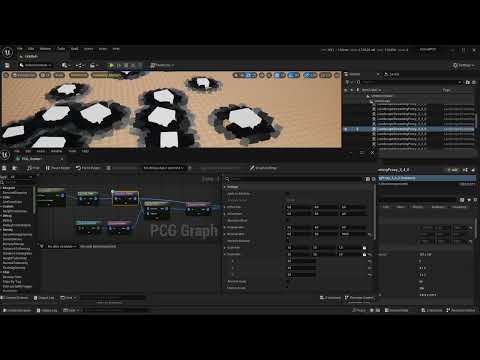
Task: Toggle the Absolute Offset checkbox
Action: 288,220
